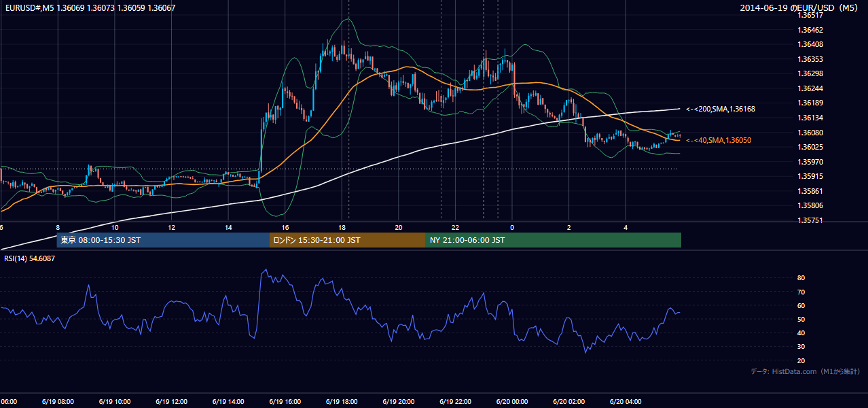The height and width of the screenshot is (408, 868).
Task: Click the 1.36462 price axis label
Action: click(810, 30)
